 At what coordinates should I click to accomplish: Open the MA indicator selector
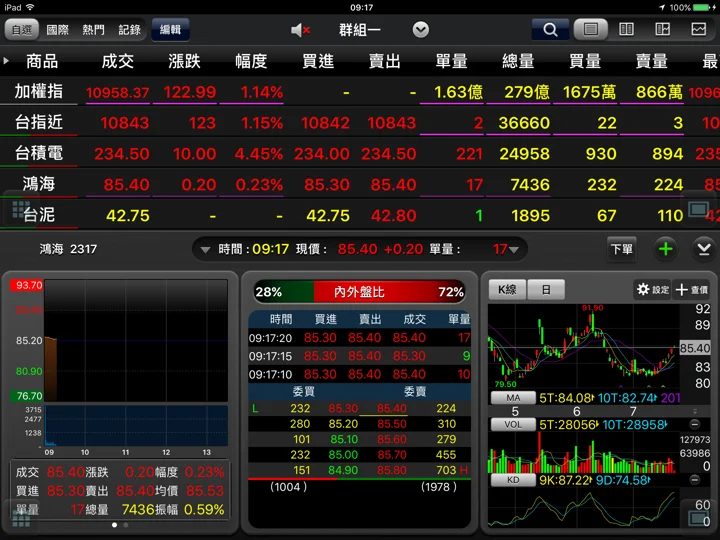(513, 398)
